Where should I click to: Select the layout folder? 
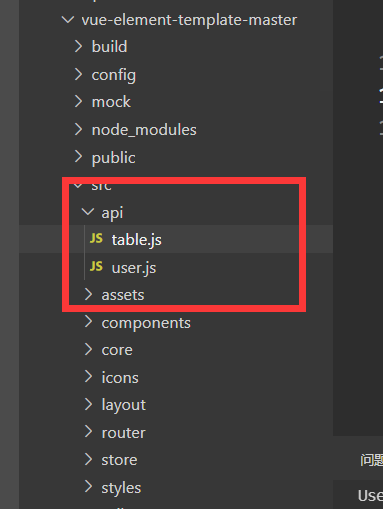click(123, 405)
